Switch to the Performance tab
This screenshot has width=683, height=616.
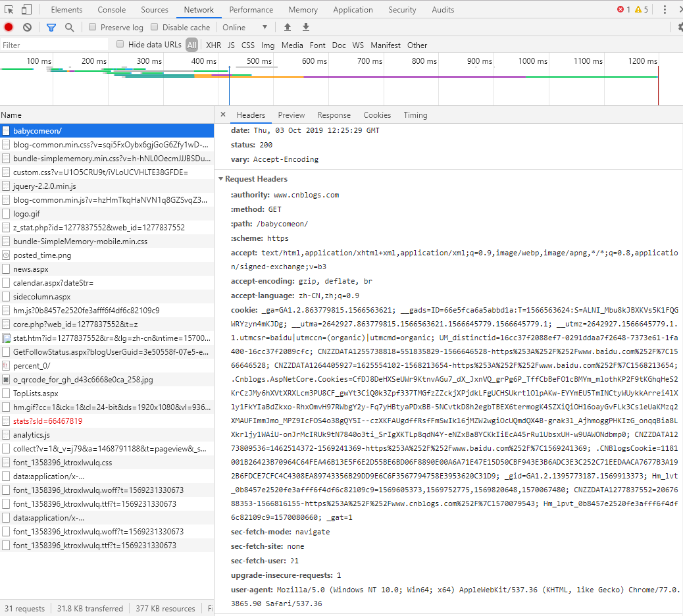pos(251,10)
